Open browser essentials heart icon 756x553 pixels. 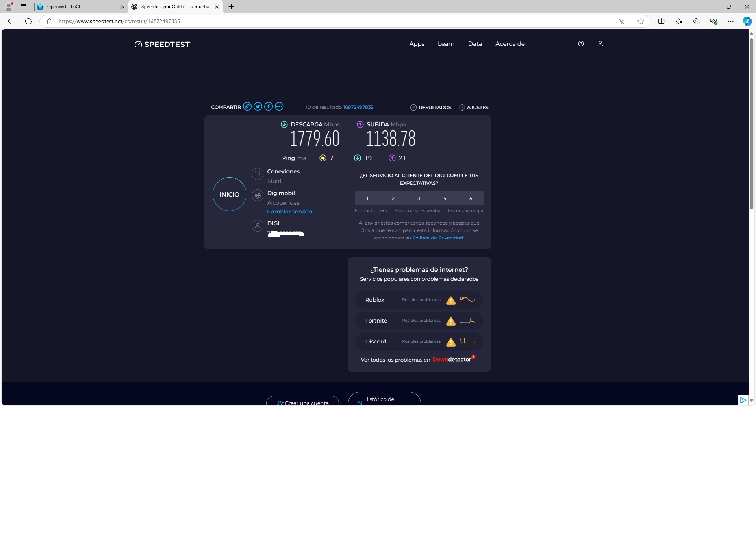(713, 21)
